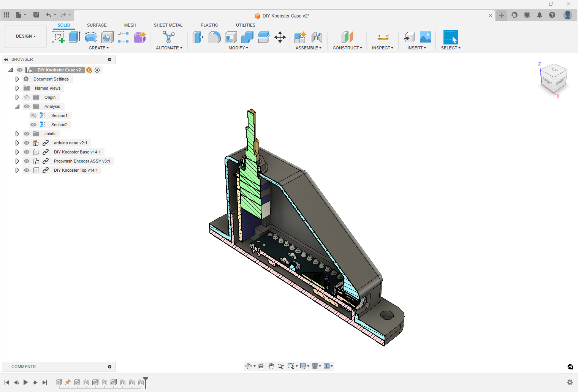Hide the arduino nano v2:1 component
The width and height of the screenshot is (578, 392).
coord(26,143)
